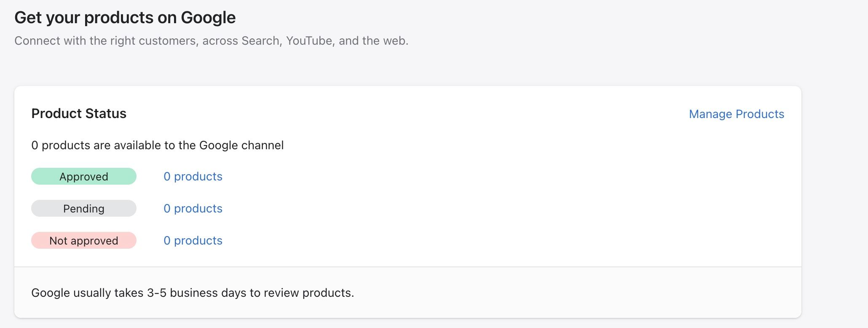Click the word 'Google' in the page heading

[208, 18]
